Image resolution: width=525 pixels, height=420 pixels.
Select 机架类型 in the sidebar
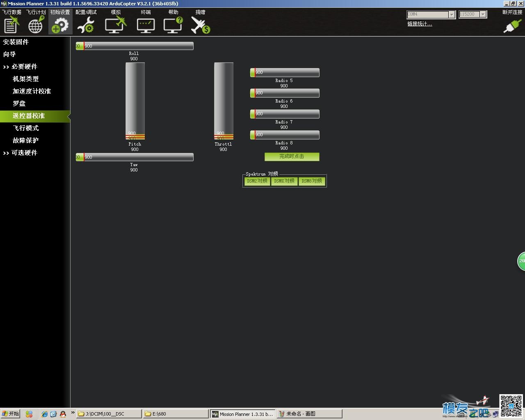[25, 79]
